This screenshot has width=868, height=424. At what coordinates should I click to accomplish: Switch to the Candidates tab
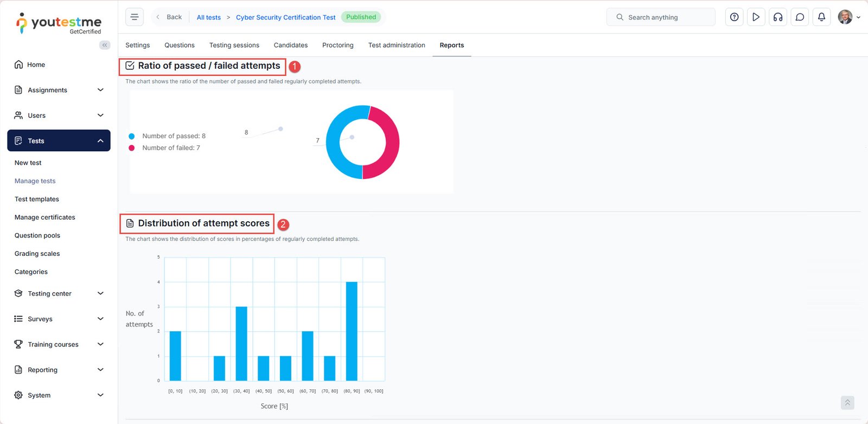(x=290, y=45)
